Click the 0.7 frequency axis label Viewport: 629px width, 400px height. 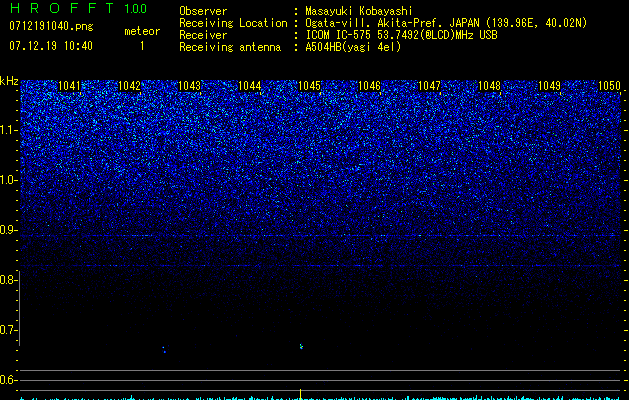pos(8,330)
